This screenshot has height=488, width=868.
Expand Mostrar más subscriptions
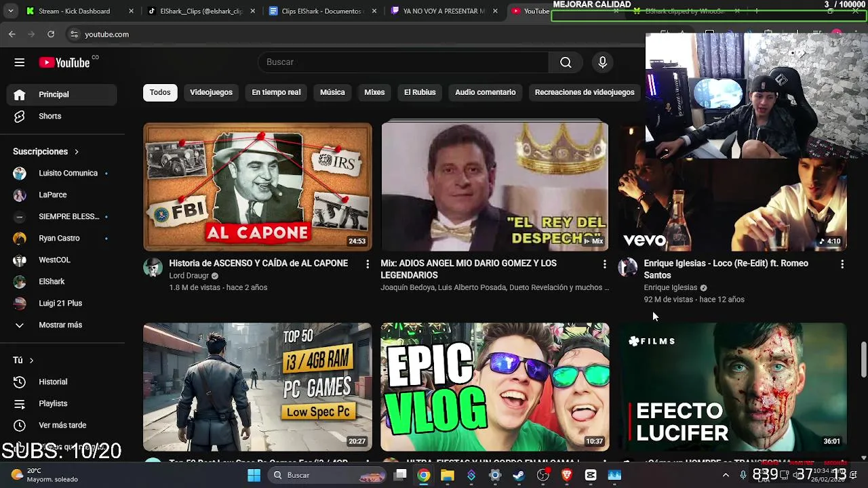pyautogui.click(x=62, y=325)
